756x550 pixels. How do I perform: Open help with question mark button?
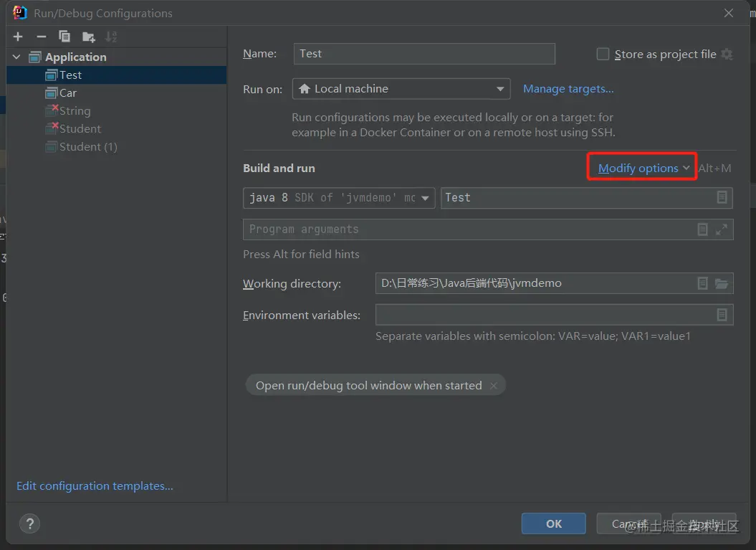(30, 523)
